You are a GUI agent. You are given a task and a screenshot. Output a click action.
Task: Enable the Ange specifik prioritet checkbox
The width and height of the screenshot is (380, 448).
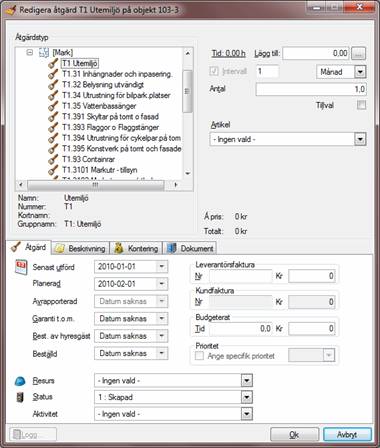point(199,356)
